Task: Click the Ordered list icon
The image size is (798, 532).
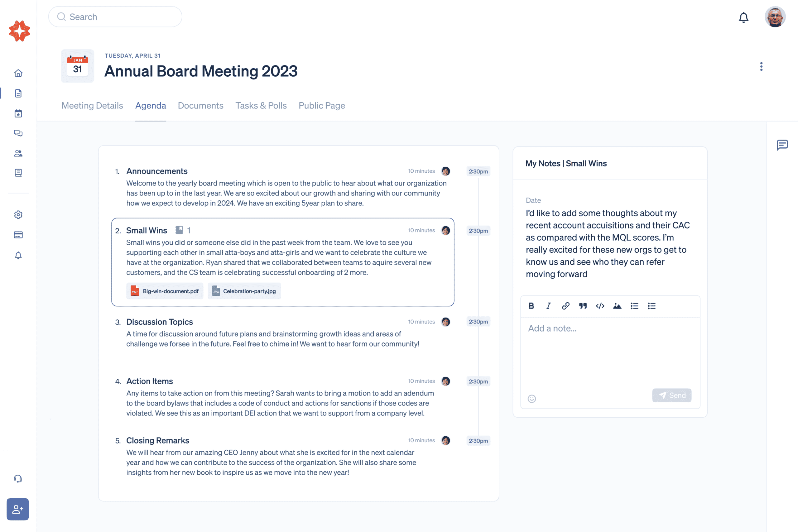Action: coord(651,306)
